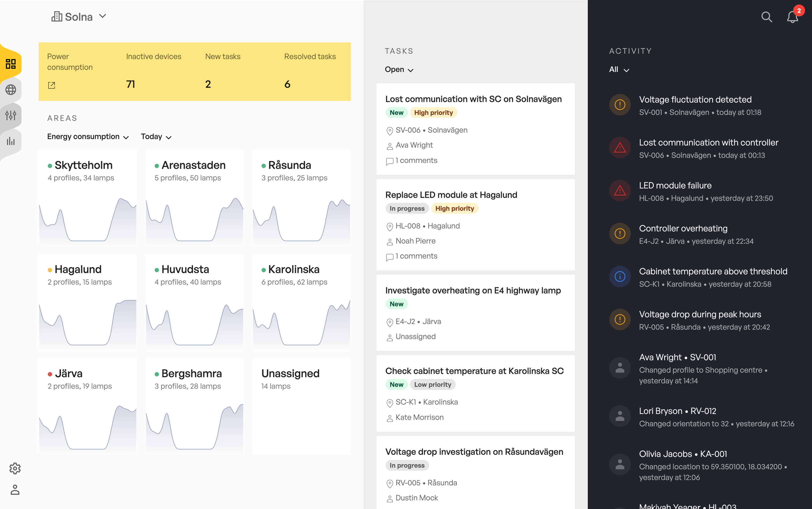Open the globe map view icon

[x=11, y=90]
